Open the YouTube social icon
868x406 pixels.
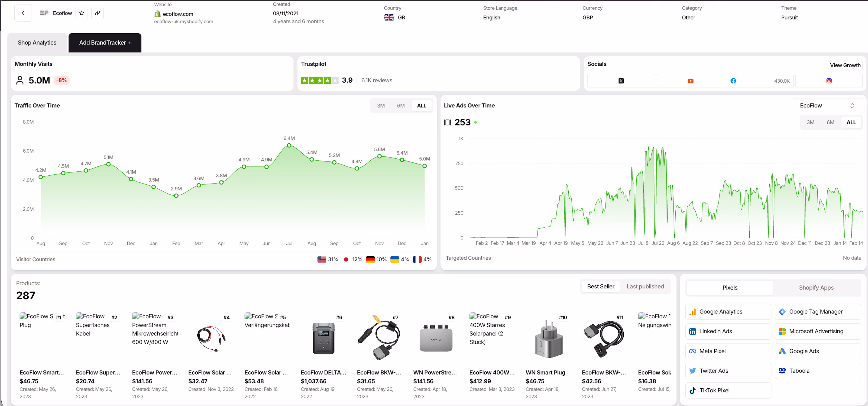pos(690,81)
